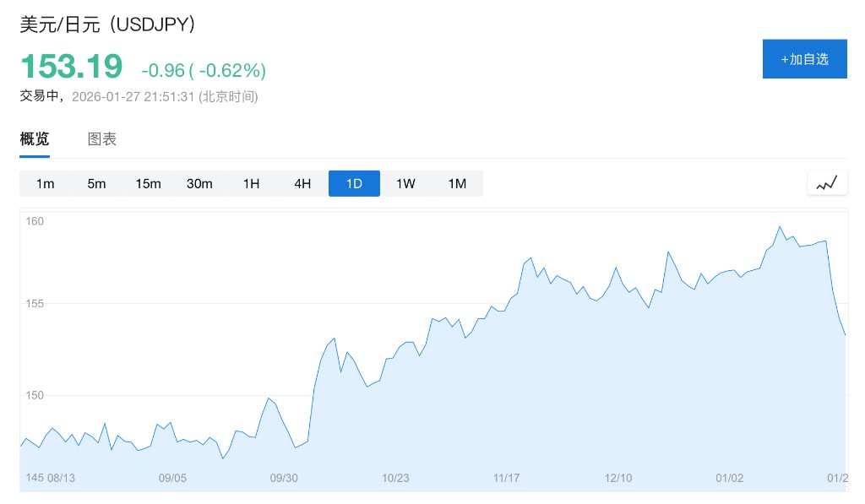The height and width of the screenshot is (504, 865).
Task: Switch to the 图表 chart tab
Action: 102,139
